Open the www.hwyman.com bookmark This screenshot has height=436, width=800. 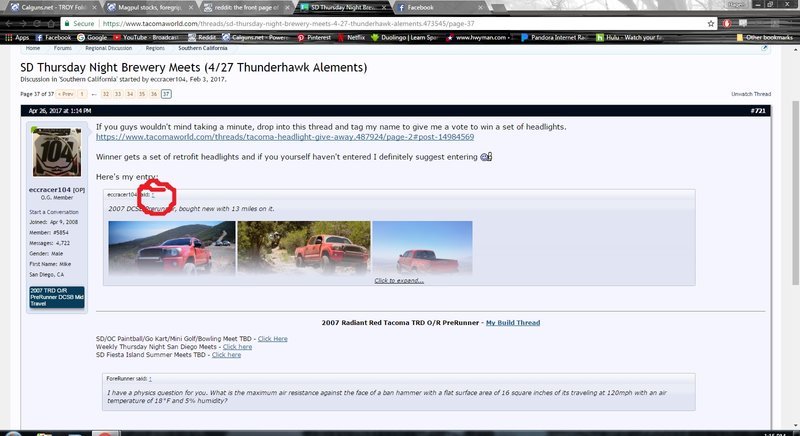pyautogui.click(x=479, y=37)
